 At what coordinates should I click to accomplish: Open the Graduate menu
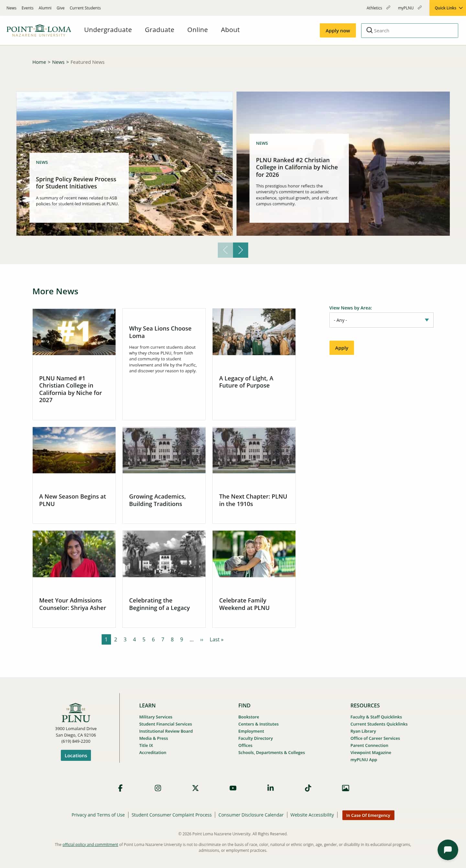(159, 30)
